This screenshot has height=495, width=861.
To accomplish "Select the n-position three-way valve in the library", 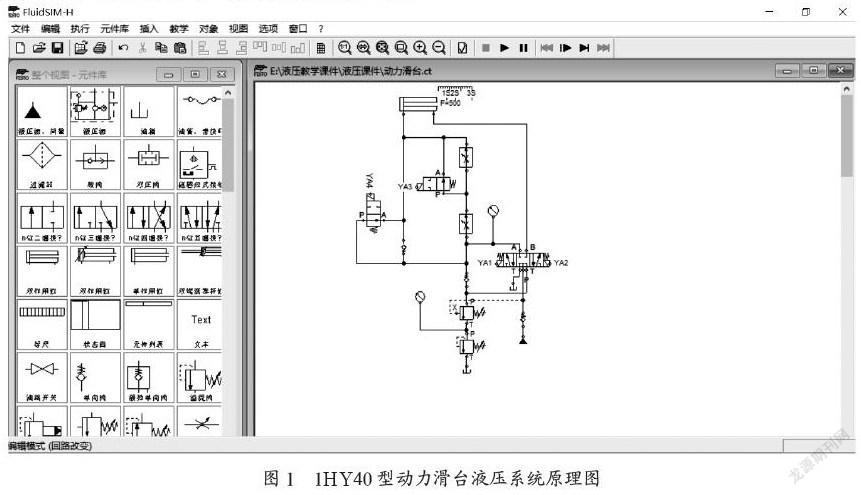I will point(95,218).
